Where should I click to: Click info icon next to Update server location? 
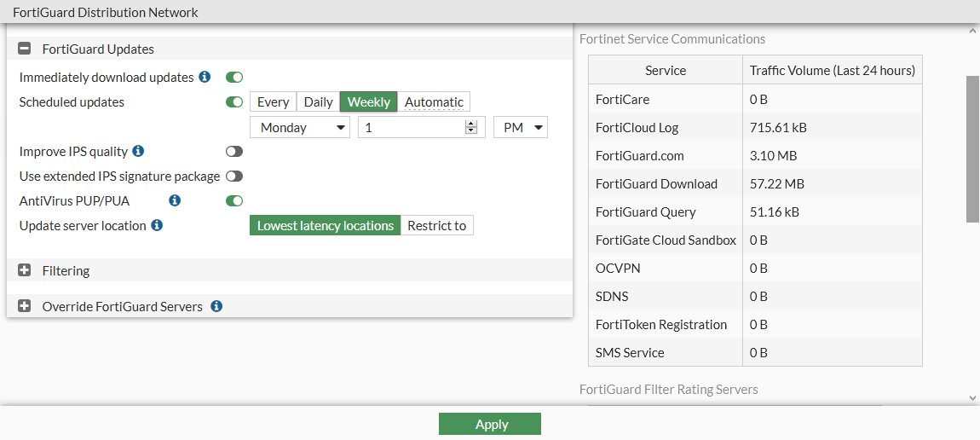(x=157, y=226)
